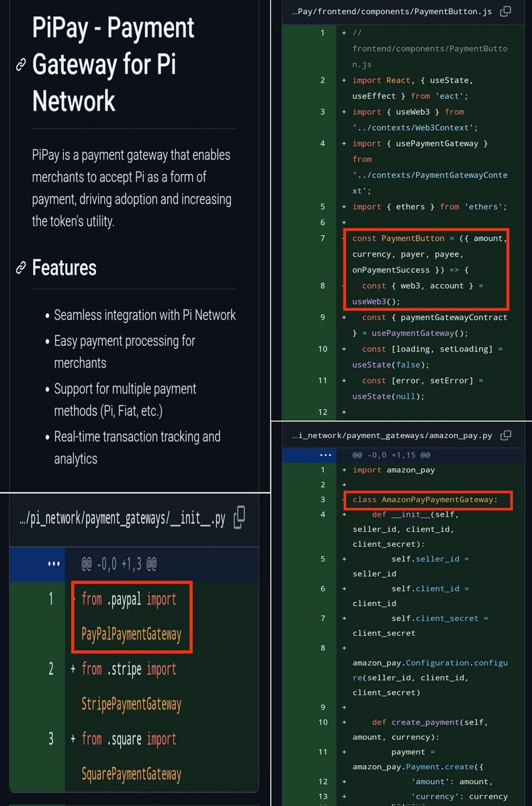This screenshot has height=806, width=532.
Task: Click the anchor link icon beside PiPay heading
Action: click(21, 65)
